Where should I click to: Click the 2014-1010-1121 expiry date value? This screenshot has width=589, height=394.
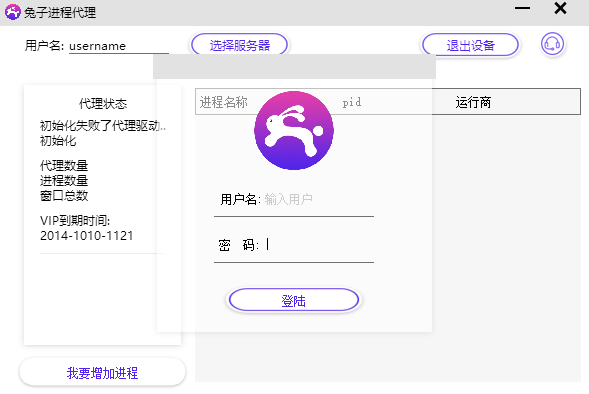coord(86,236)
